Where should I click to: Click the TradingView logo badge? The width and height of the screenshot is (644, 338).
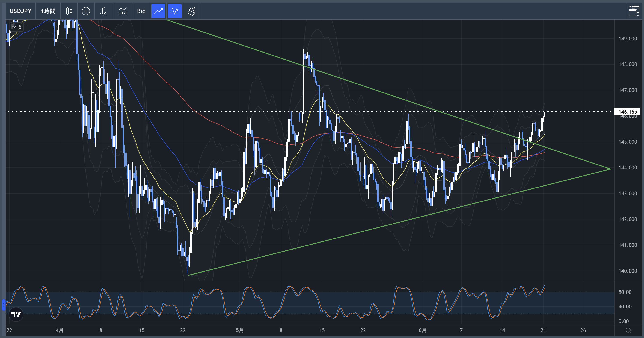(16, 314)
